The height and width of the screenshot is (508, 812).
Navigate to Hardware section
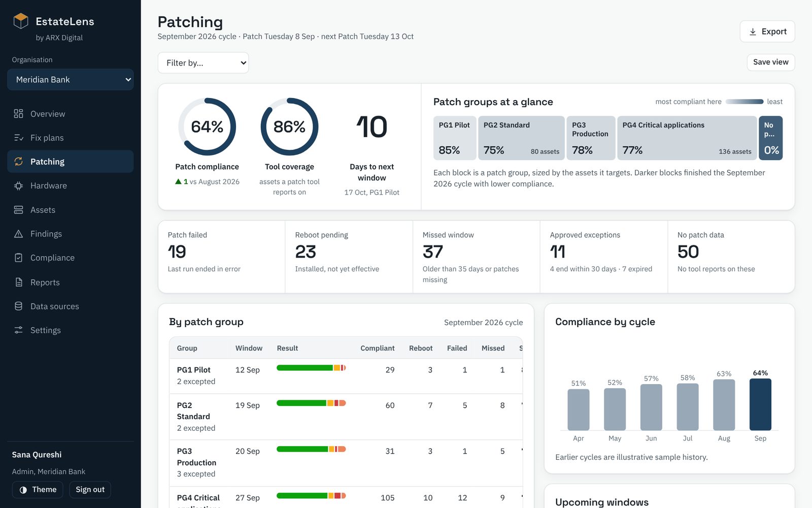(71, 186)
